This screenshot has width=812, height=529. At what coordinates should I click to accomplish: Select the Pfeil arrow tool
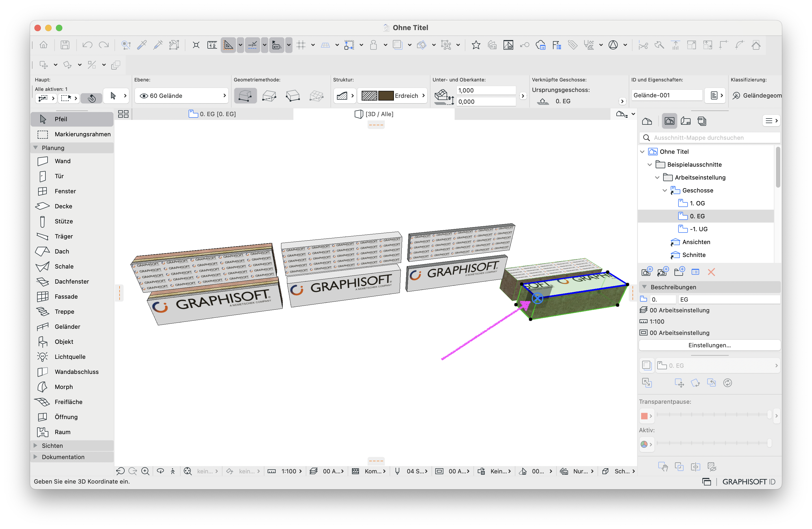coord(72,119)
